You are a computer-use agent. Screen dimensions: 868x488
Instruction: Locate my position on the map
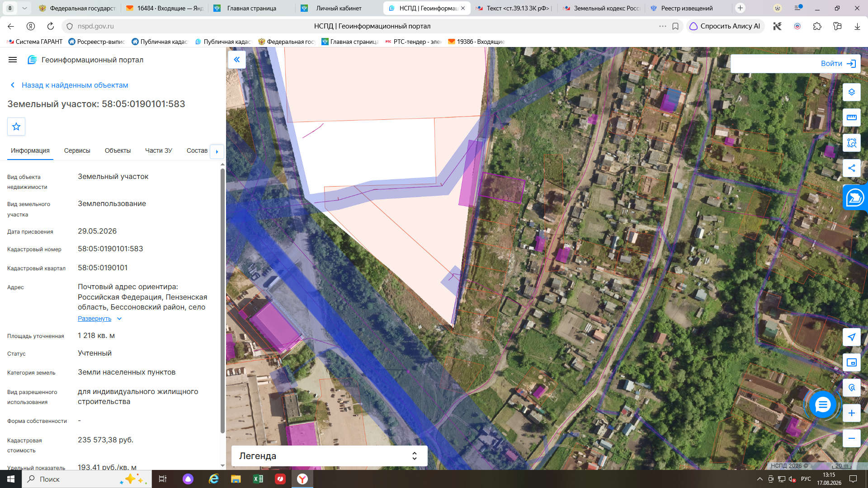pos(851,337)
